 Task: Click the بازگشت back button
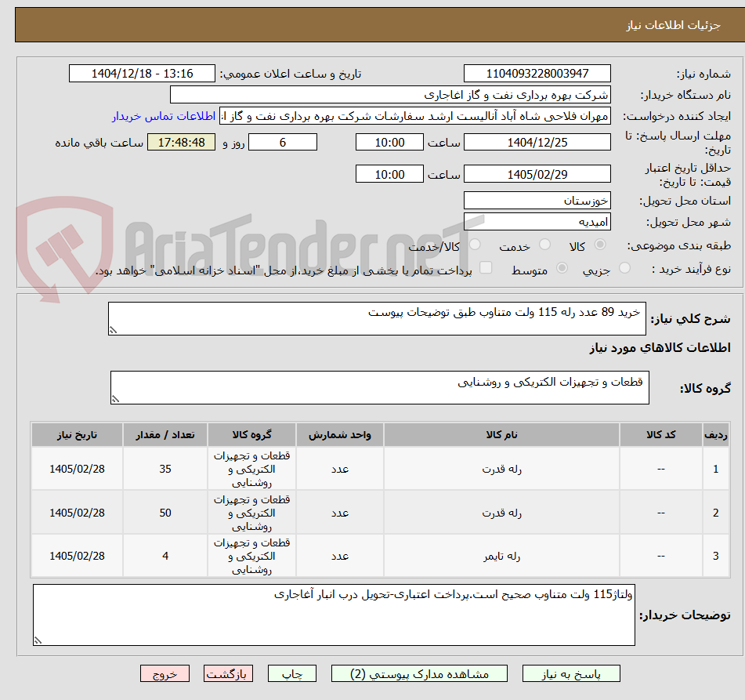[228, 673]
